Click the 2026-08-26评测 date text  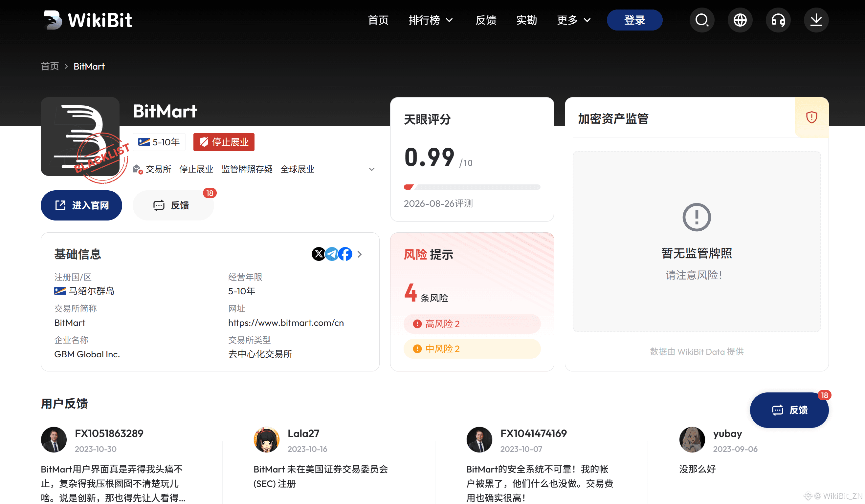pos(438,204)
